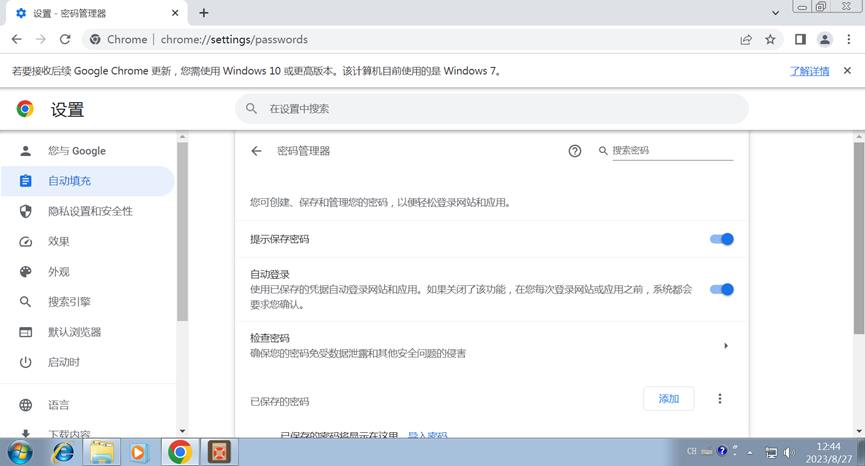865x466 pixels.
Task: Click the password manager back arrow
Action: coord(256,151)
